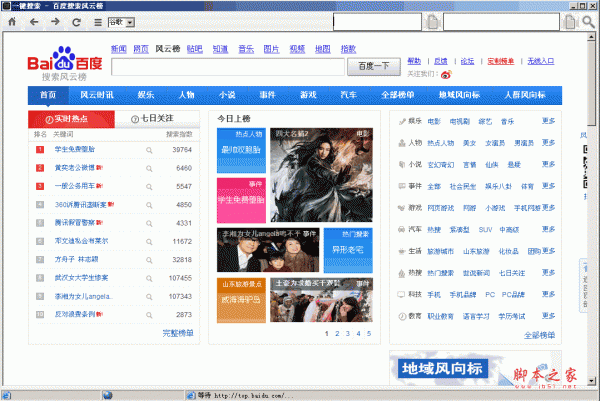Image resolution: width=600 pixels, height=401 pixels.
Task: Click the search icon for the 2873 row
Action: coord(149,316)
